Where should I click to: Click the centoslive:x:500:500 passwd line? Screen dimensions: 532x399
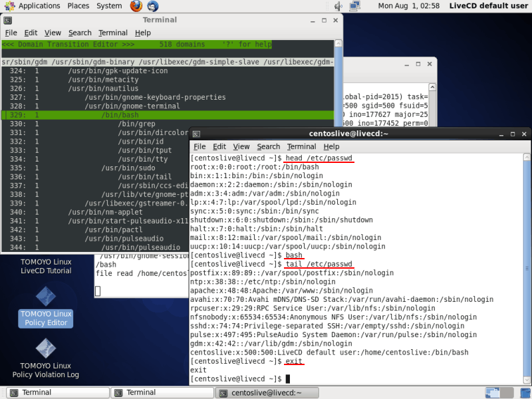[329, 352]
